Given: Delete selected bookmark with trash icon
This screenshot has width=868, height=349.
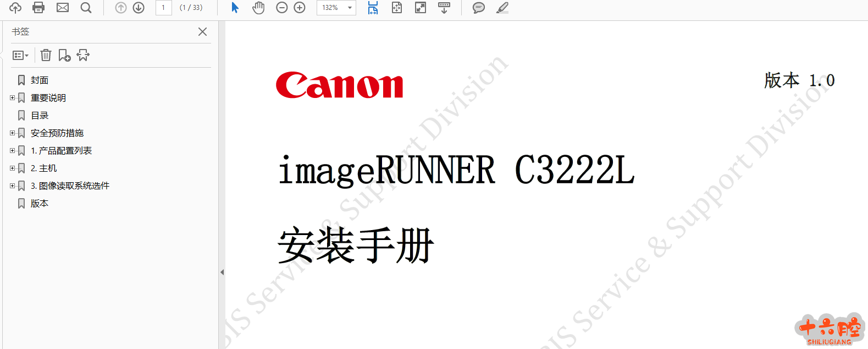Looking at the screenshot, I should point(46,55).
